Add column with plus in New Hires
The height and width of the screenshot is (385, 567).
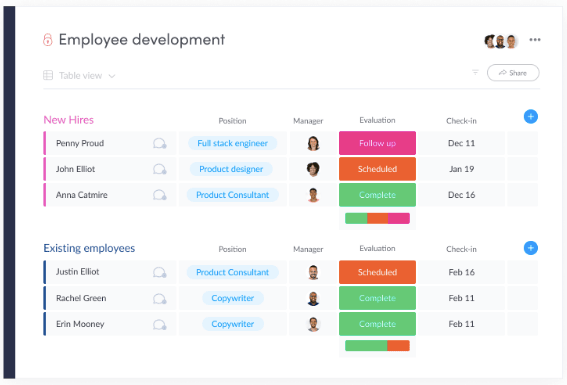530,116
